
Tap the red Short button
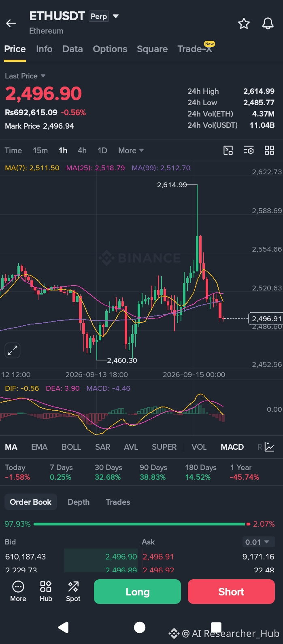[231, 592]
